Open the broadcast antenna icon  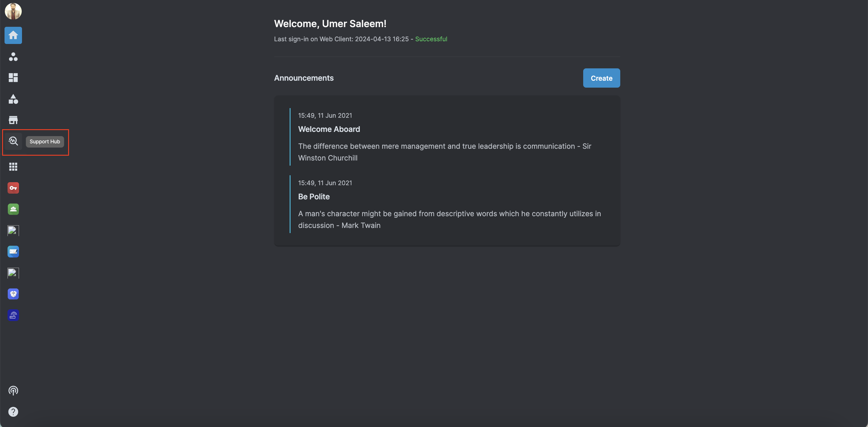(x=13, y=391)
